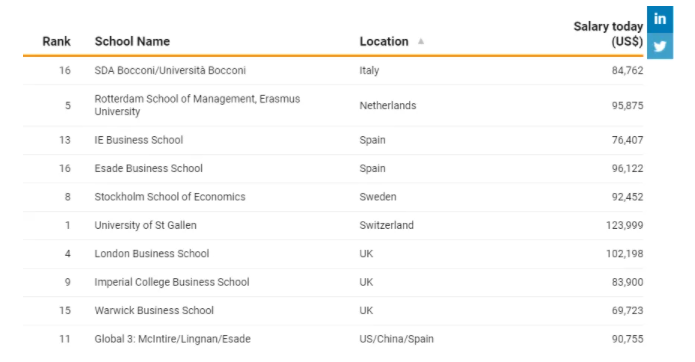
Task: Open Imperial College Business School entry
Action: (172, 282)
